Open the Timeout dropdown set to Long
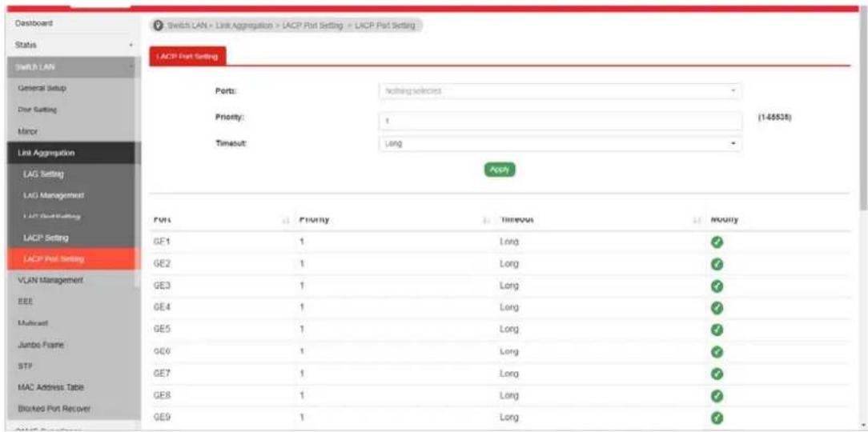 click(561, 143)
